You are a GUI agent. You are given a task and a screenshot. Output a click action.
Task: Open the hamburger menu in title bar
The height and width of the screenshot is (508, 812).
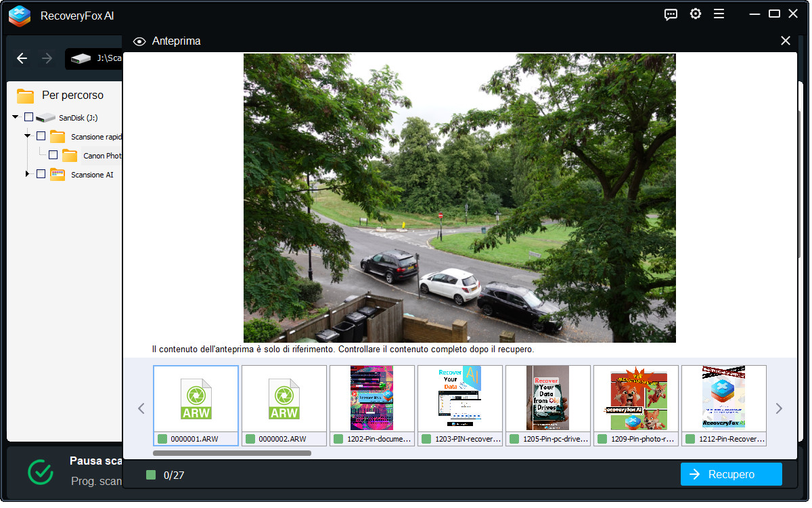pos(719,14)
